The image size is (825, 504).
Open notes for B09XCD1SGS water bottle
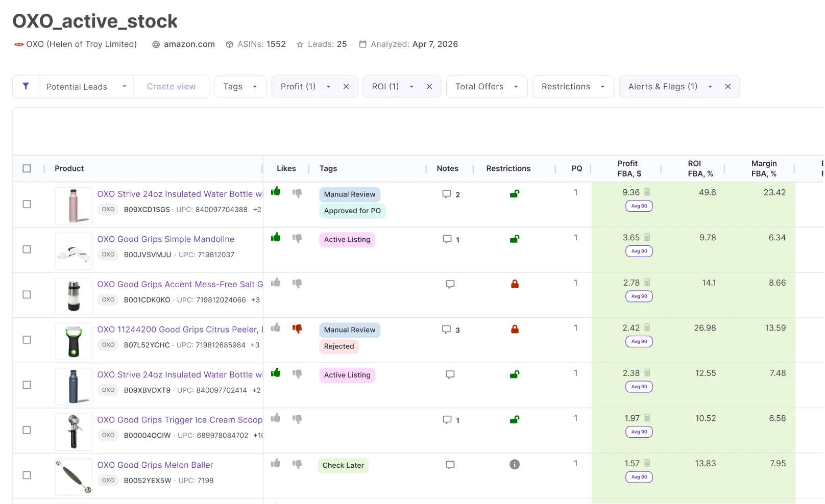point(447,194)
